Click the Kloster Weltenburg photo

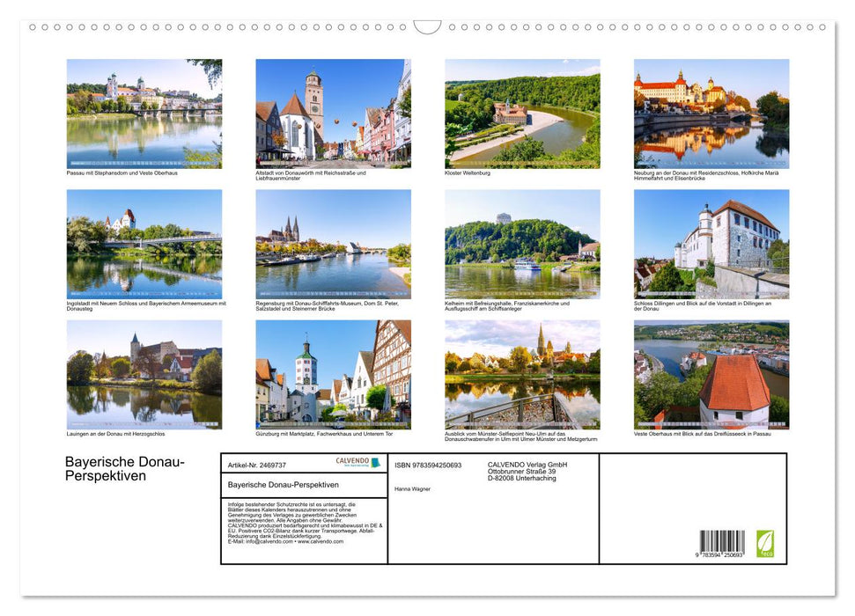(x=522, y=114)
